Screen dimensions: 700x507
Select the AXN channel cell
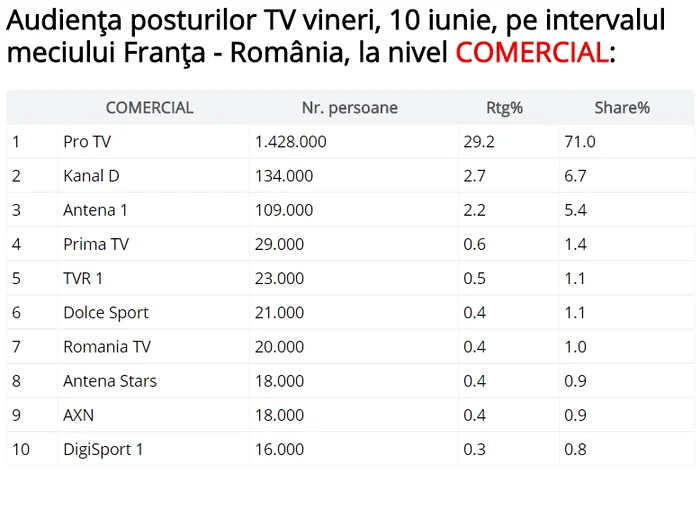coord(78,414)
